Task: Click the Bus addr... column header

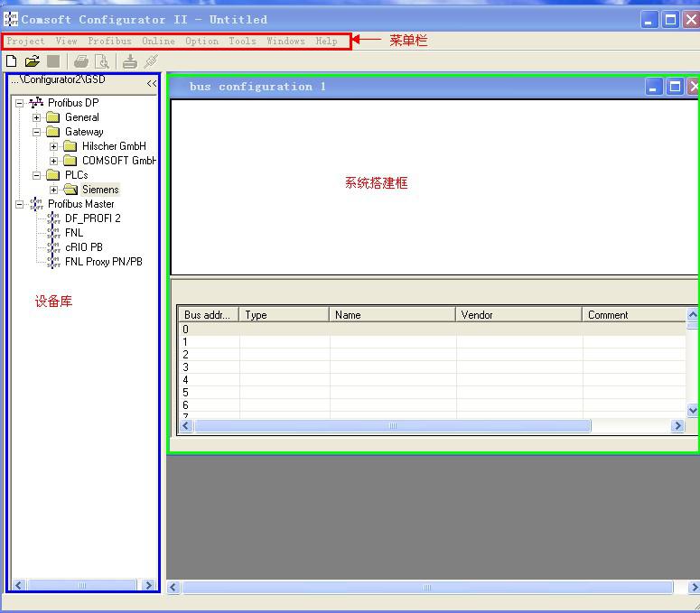Action: click(209, 314)
